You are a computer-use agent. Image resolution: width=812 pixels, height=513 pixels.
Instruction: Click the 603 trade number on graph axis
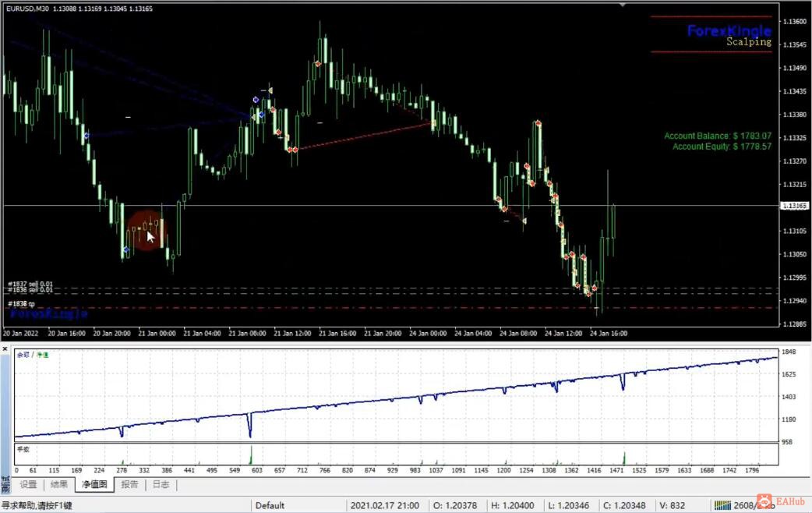[x=257, y=470]
